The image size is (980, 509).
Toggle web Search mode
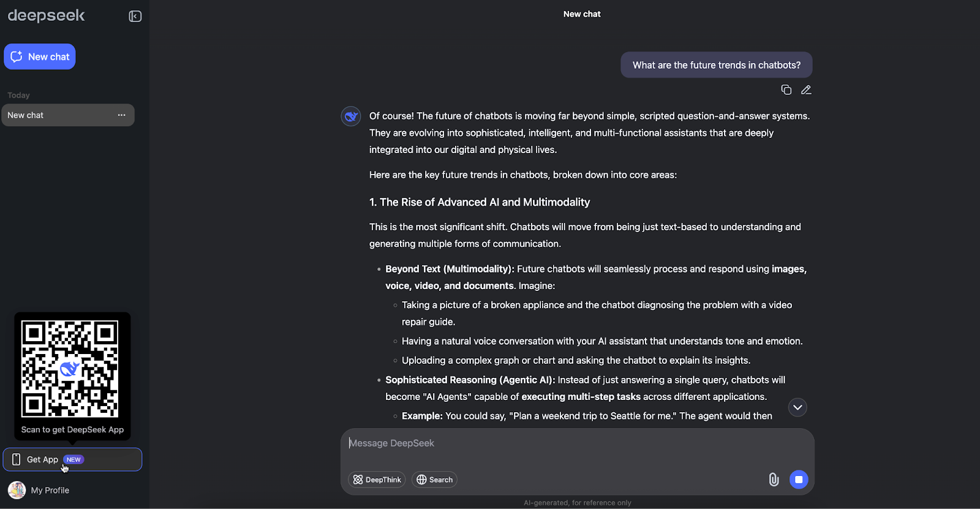click(434, 480)
